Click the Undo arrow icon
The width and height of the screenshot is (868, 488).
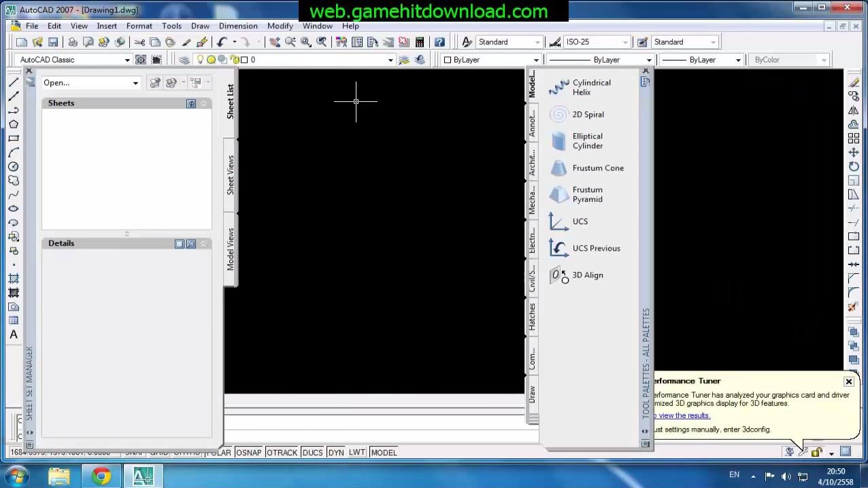[x=222, y=42]
